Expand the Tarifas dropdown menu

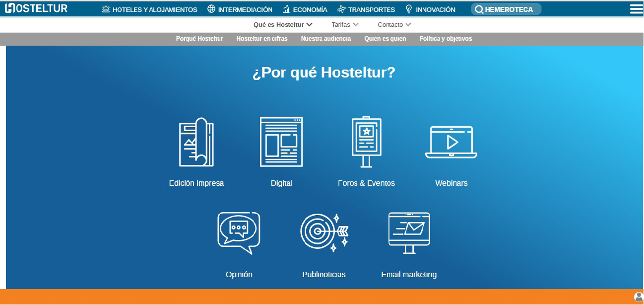pos(345,25)
